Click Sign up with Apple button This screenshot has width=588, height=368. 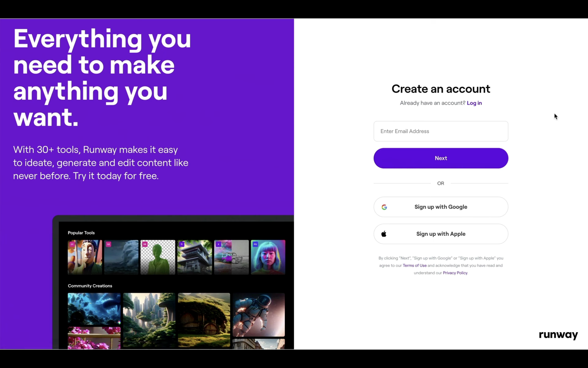(441, 234)
